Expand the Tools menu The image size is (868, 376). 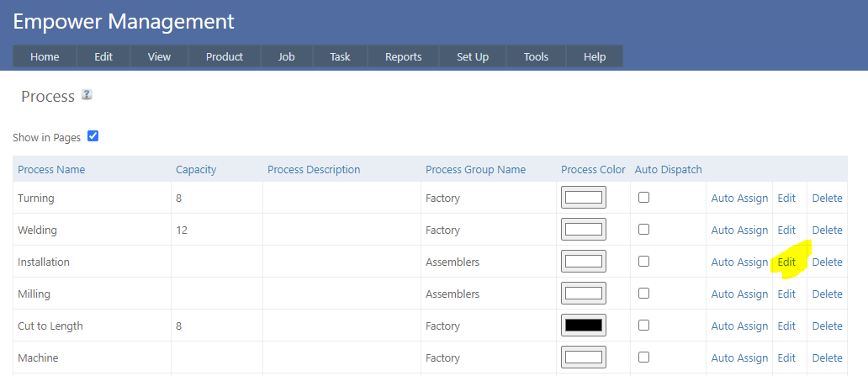(x=536, y=56)
